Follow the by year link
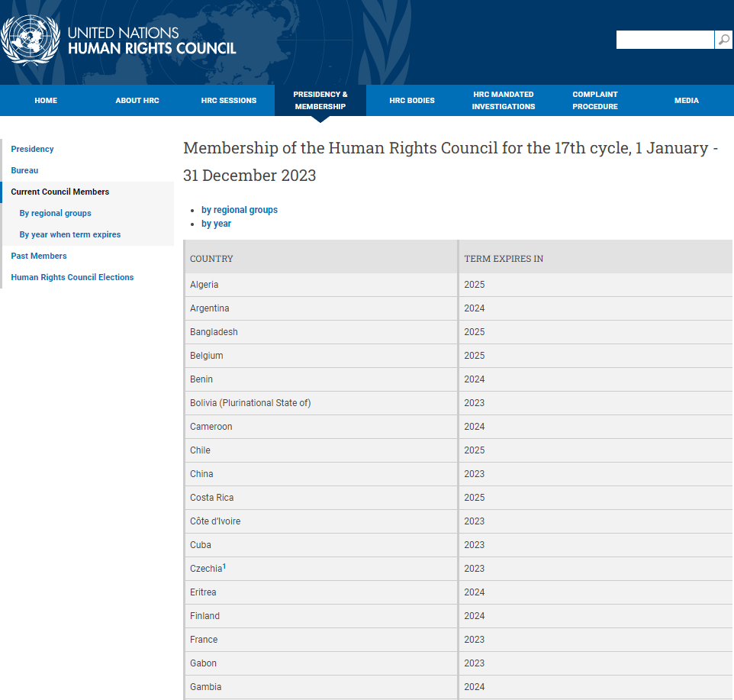The height and width of the screenshot is (700, 734). [216, 223]
